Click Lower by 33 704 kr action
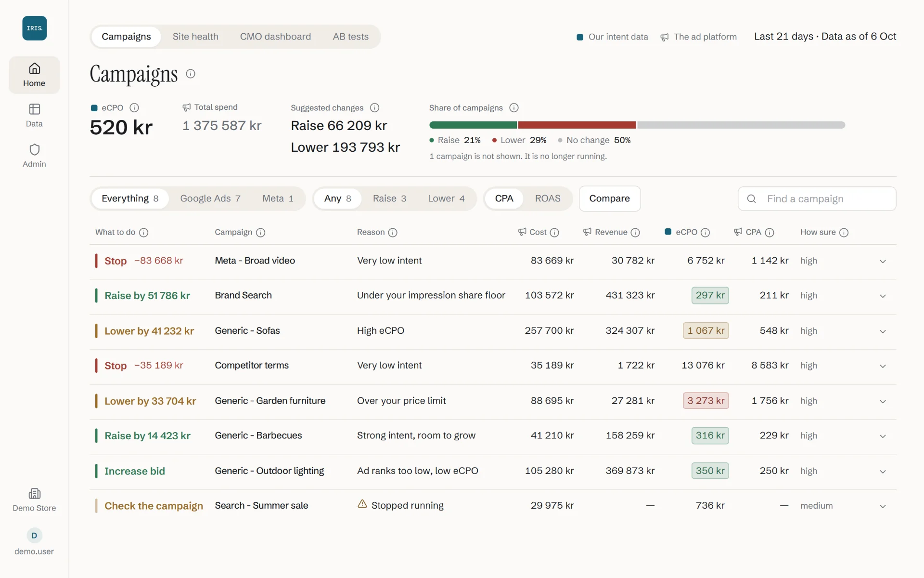924x578 pixels. (x=150, y=401)
